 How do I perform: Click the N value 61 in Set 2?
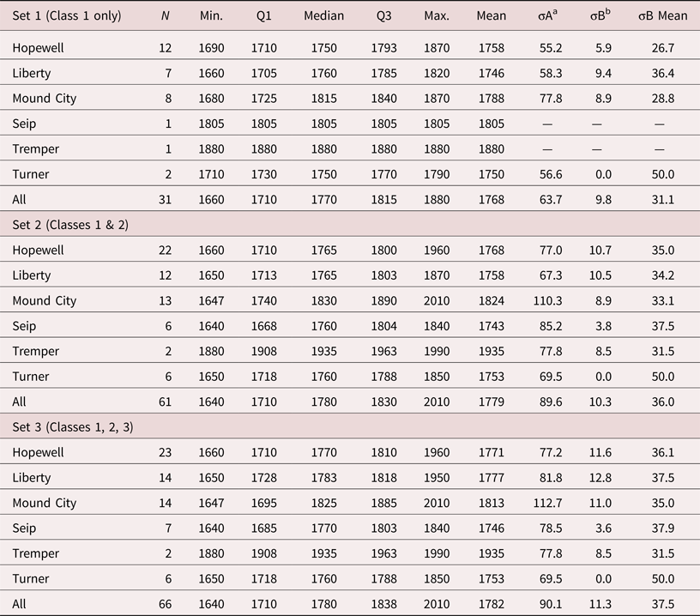click(165, 402)
